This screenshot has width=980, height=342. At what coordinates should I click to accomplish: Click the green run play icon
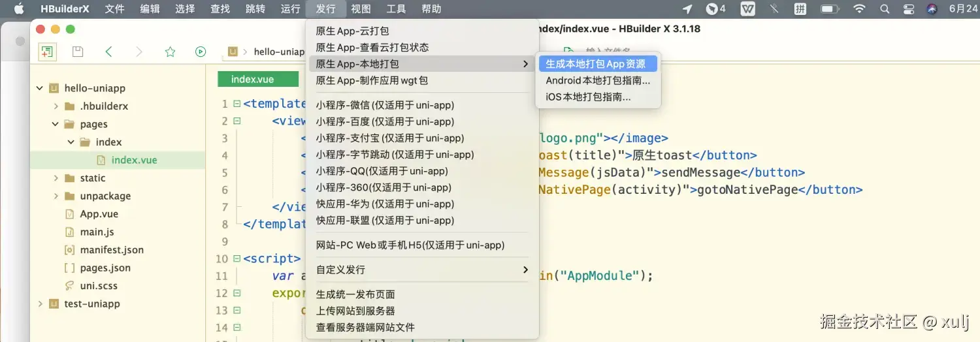tap(201, 52)
